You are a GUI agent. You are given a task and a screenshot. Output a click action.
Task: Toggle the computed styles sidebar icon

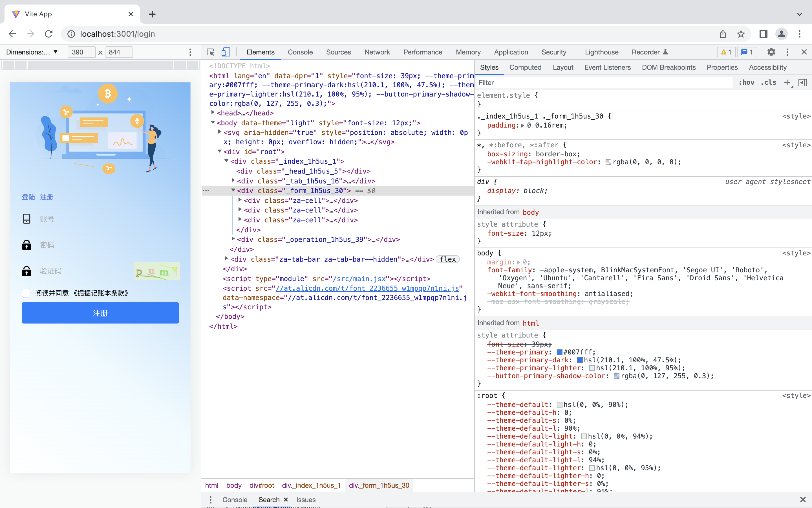tap(803, 83)
